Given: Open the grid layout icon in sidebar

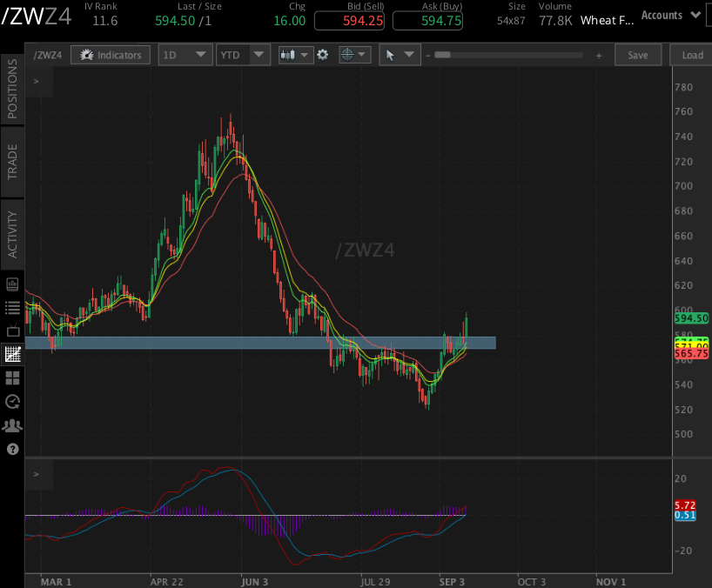Looking at the screenshot, I should (x=12, y=378).
